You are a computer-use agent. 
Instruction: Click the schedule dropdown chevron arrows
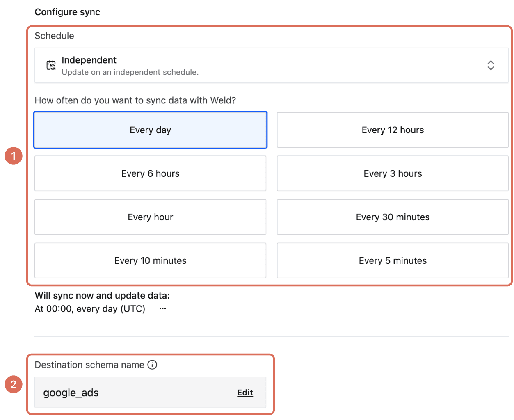point(491,66)
